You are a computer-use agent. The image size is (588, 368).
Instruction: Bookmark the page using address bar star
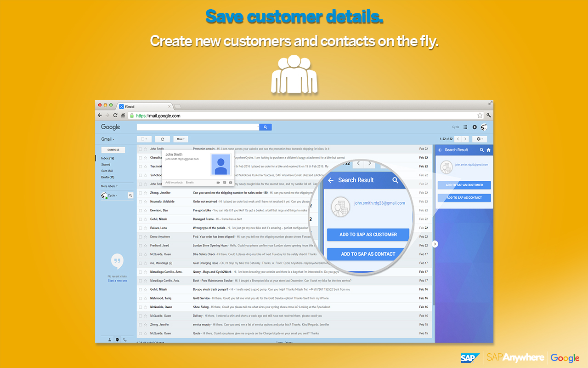[x=480, y=115]
